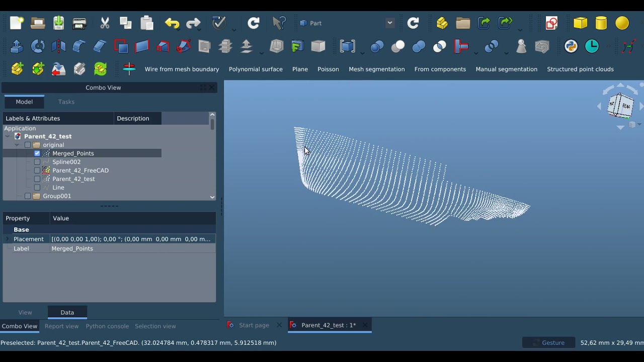Click the join connect T-shaped icon
The width and height of the screenshot is (644, 362).
[461, 46]
